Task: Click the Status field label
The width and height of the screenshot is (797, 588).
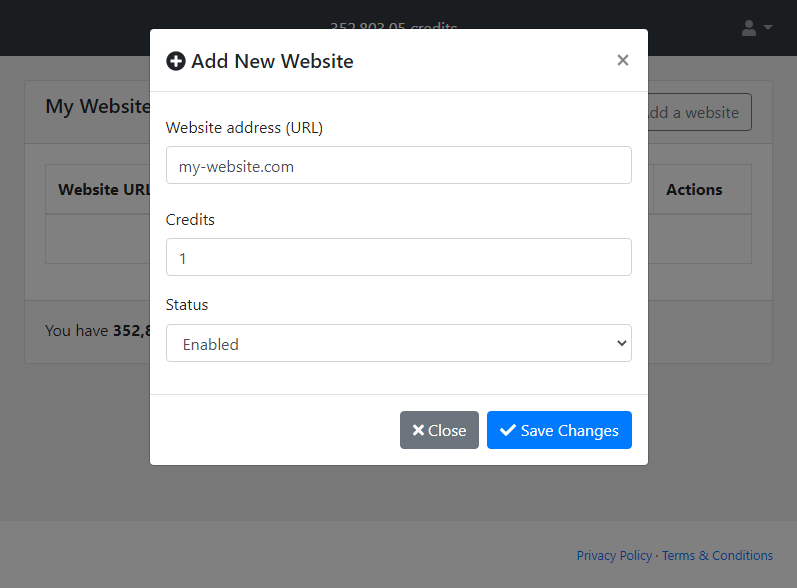Action: click(x=187, y=304)
